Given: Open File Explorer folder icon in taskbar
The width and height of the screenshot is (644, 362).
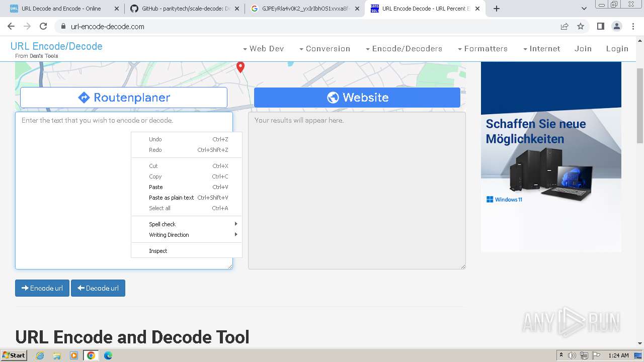Looking at the screenshot, I should pos(57,355).
